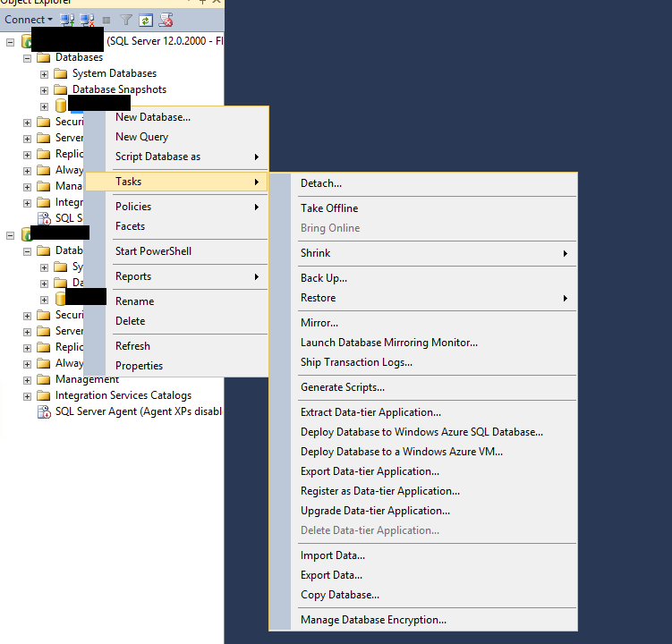Collapse the second server node

click(10, 235)
